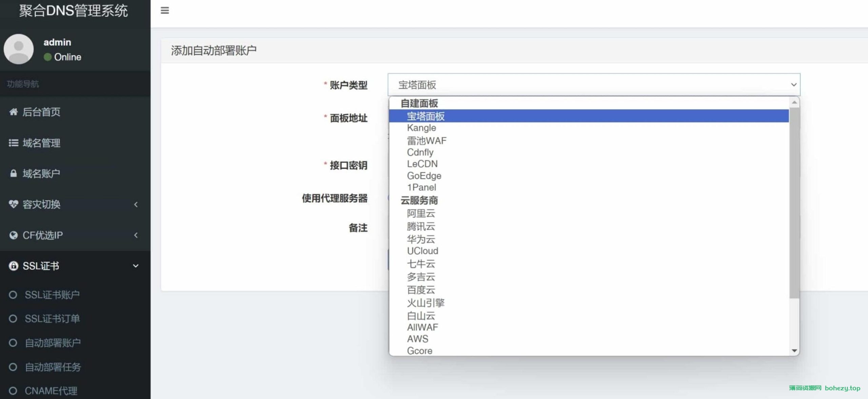The height and width of the screenshot is (399, 868).
Task: Expand the 容灾切换 submenu chevron
Action: [x=136, y=204]
